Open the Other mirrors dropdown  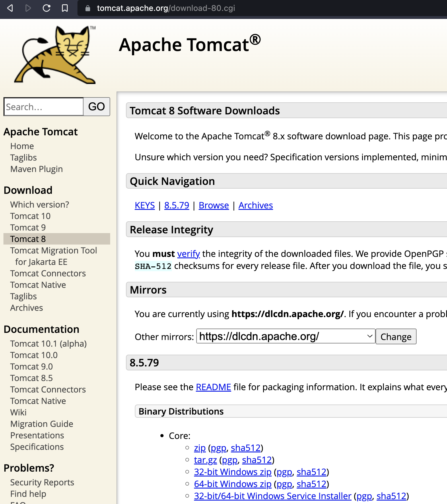286,336
